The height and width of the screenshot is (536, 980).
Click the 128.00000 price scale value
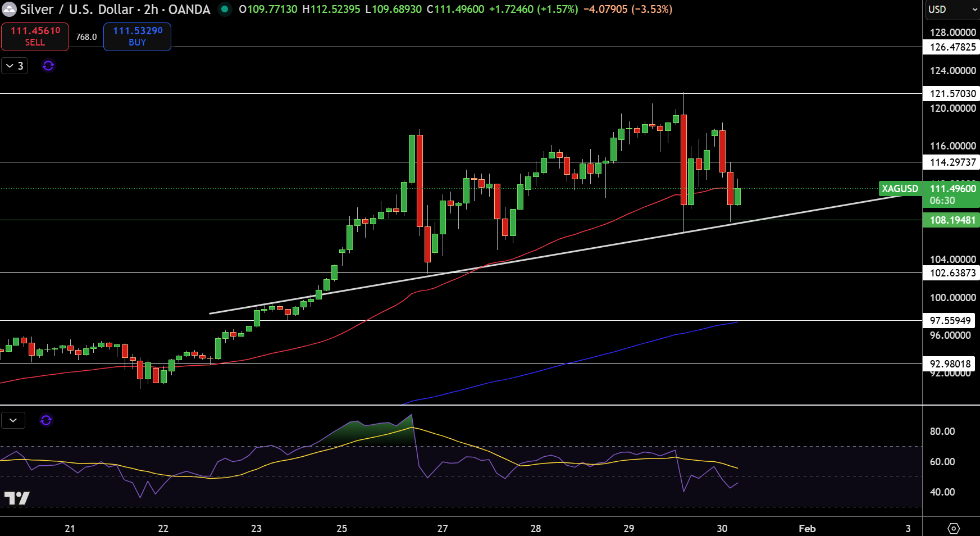pyautogui.click(x=952, y=33)
